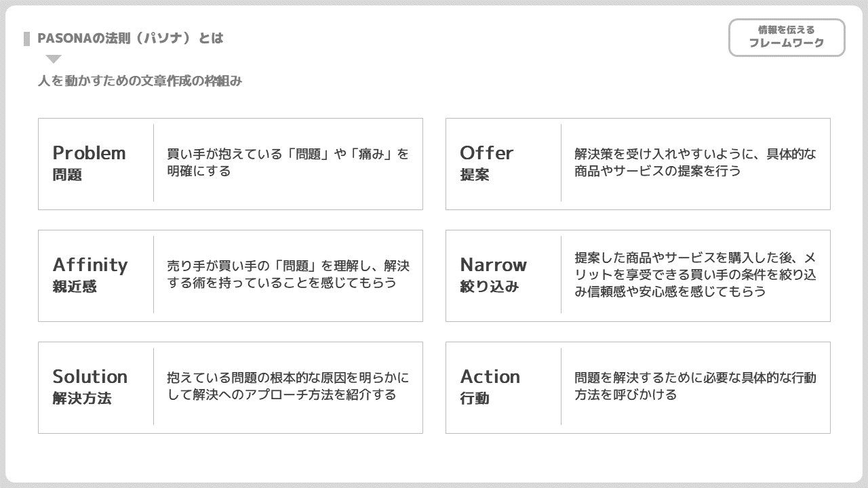The image size is (868, 488).
Task: Click the Solution description about 根本的な原因
Action: [x=288, y=386]
